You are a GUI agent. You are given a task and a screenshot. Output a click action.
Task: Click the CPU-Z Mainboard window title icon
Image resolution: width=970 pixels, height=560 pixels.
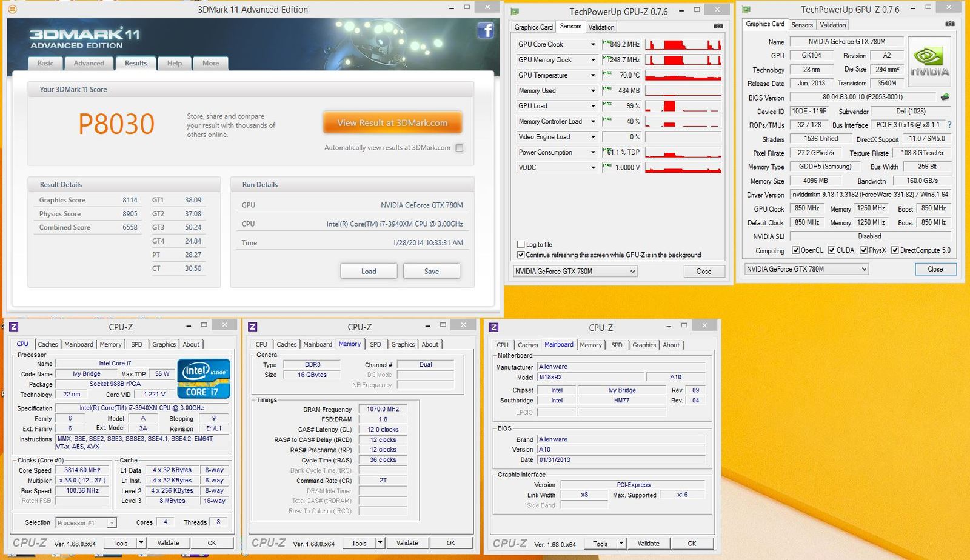point(494,327)
